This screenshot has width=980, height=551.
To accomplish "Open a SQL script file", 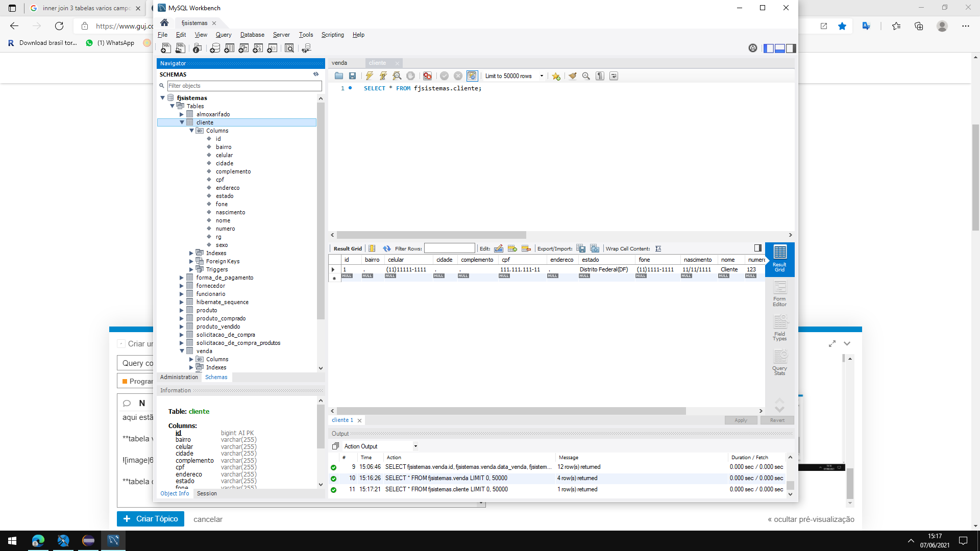I will click(x=338, y=76).
